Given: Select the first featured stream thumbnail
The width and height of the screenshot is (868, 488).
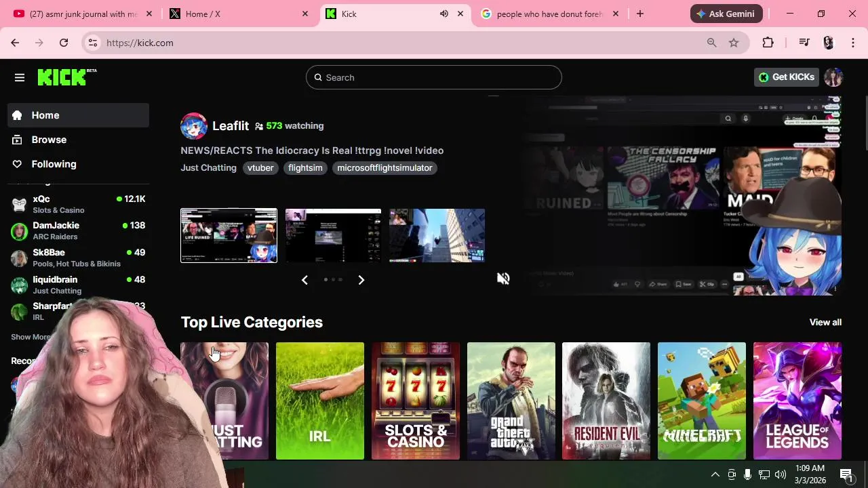Looking at the screenshot, I should pos(229,235).
